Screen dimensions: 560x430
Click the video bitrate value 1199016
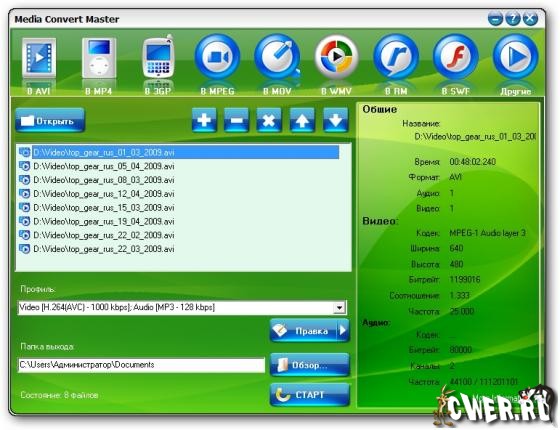(x=465, y=279)
